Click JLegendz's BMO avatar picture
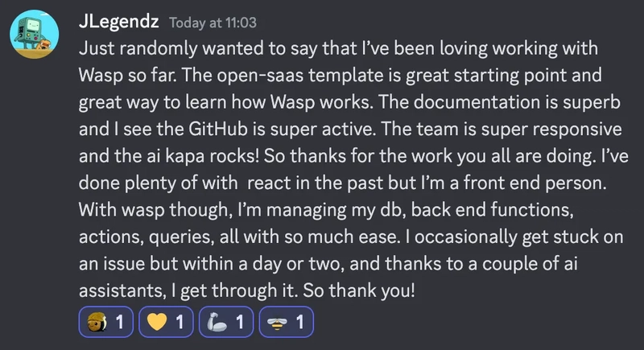644x350 pixels. click(x=34, y=35)
